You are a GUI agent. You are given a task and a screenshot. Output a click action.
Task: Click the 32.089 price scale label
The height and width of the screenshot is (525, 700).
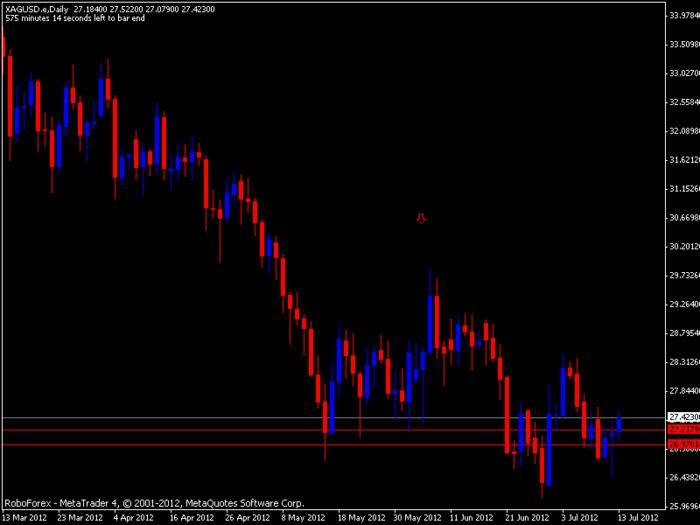[x=684, y=131]
